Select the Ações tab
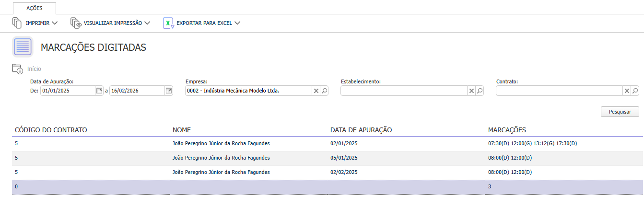 (34, 8)
